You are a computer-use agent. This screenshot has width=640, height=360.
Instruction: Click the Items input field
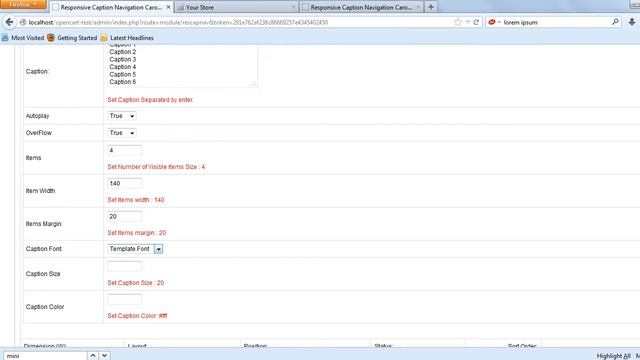pos(124,150)
